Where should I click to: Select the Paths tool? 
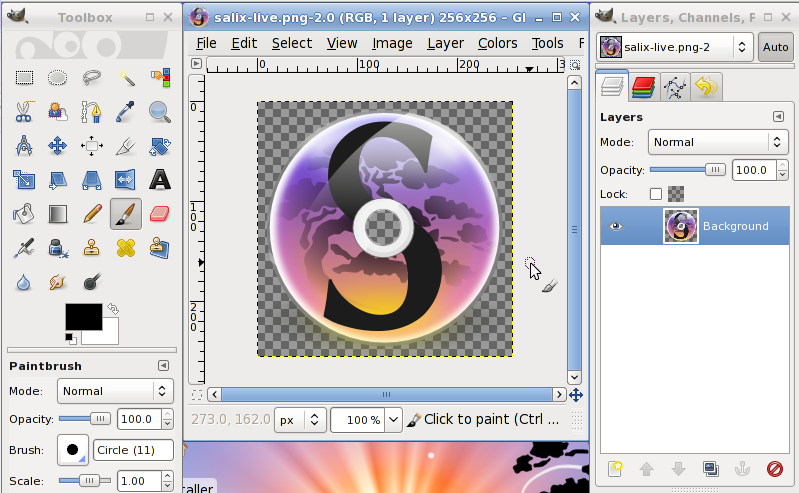(92, 112)
